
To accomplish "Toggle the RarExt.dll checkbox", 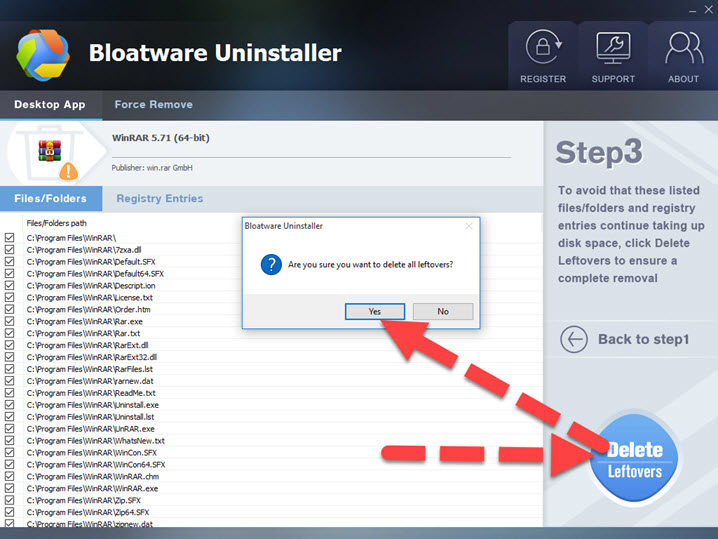I will coord(9,345).
